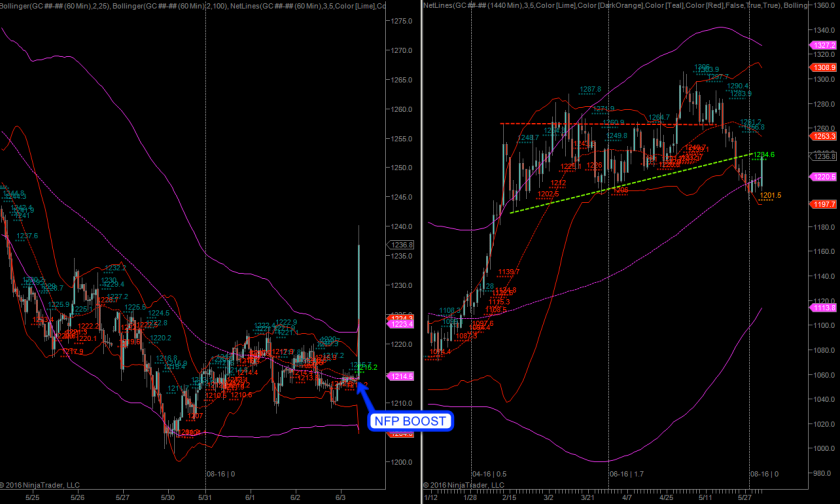840x504 pixels.
Task: Select the 1280.0 label on right price axis
Action: [x=824, y=104]
